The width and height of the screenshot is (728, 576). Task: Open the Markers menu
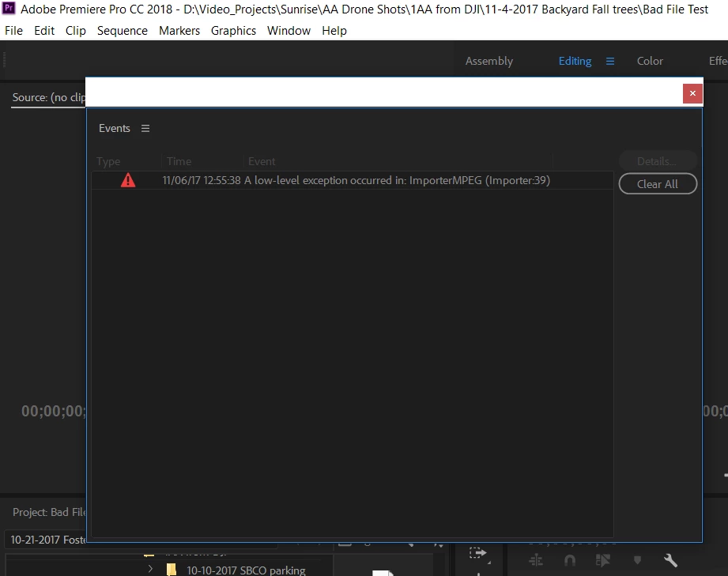pyautogui.click(x=179, y=31)
